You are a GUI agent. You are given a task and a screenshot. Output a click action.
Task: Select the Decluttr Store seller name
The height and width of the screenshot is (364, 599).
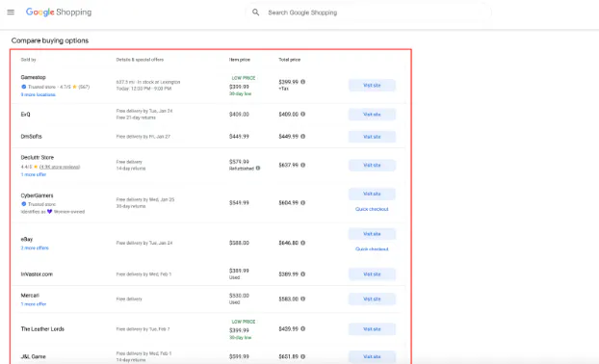coord(38,157)
